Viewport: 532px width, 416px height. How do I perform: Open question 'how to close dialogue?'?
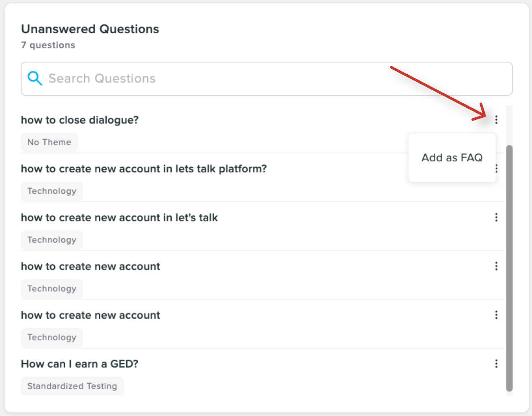[x=80, y=120]
